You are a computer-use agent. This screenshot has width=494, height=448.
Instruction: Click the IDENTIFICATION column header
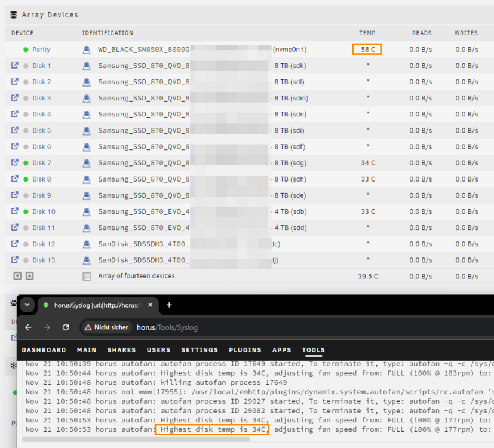tap(108, 33)
